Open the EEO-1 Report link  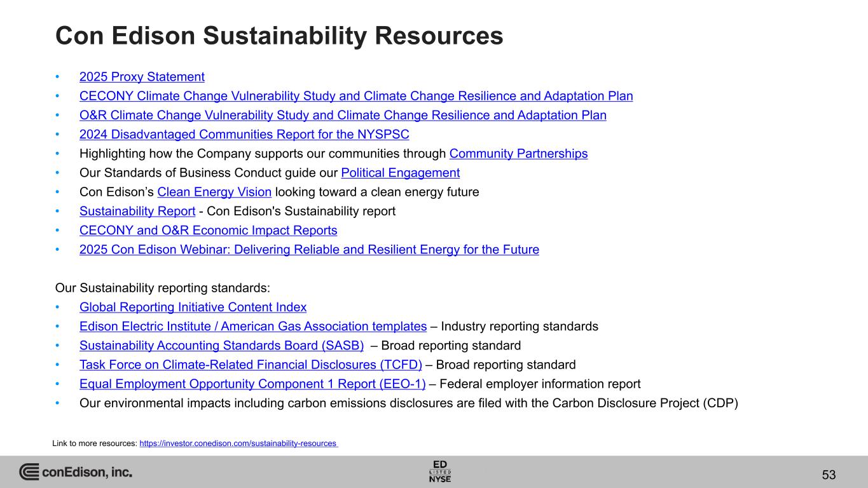coord(252,384)
